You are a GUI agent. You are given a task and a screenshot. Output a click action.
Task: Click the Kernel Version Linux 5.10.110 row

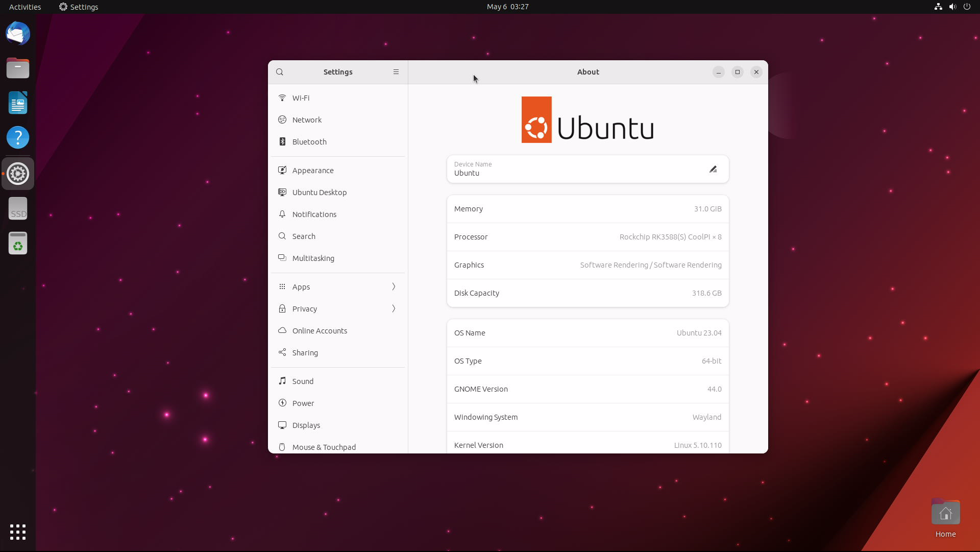coord(588,443)
